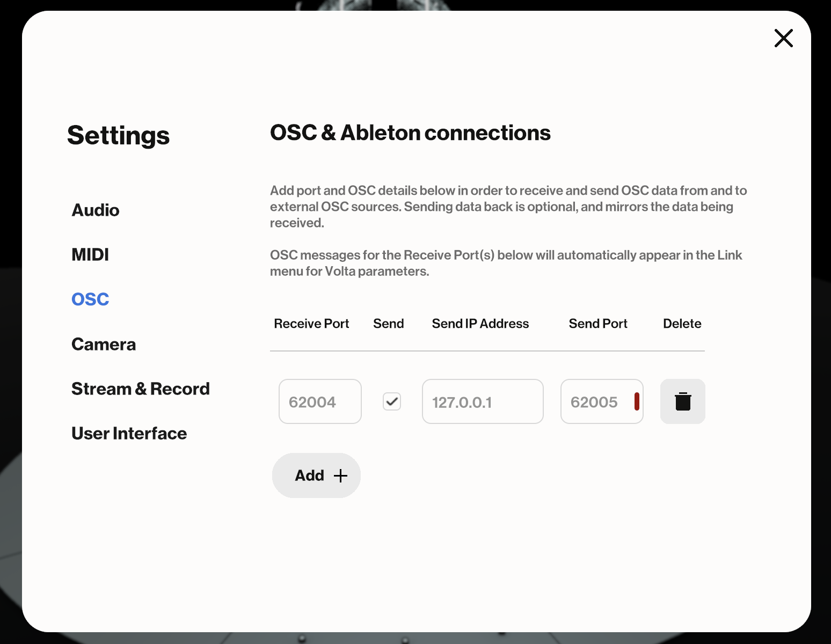
Task: Click the Send Port column header
Action: coord(598,324)
